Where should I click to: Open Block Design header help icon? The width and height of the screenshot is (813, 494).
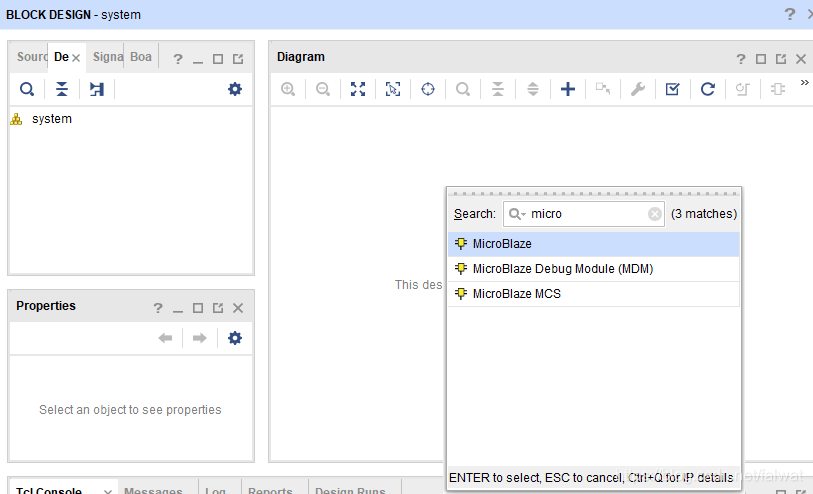789,14
